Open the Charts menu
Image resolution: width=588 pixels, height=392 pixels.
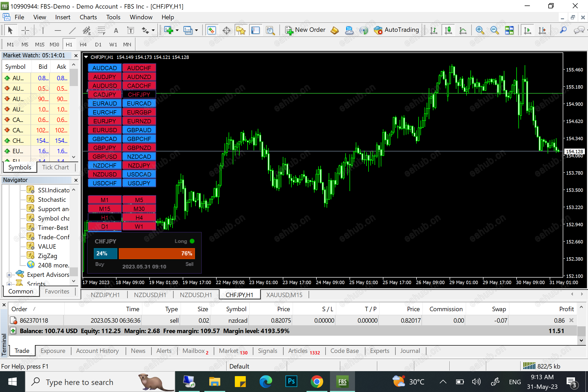pyautogui.click(x=88, y=17)
